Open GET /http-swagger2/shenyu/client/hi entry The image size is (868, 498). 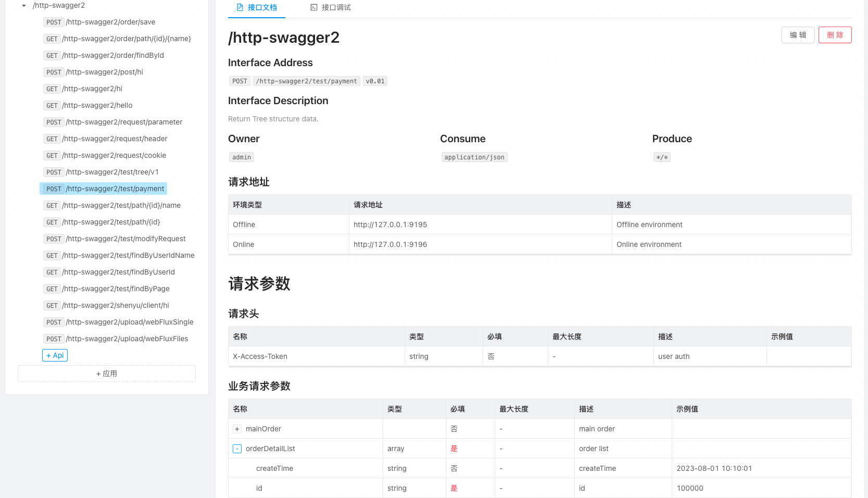click(115, 305)
